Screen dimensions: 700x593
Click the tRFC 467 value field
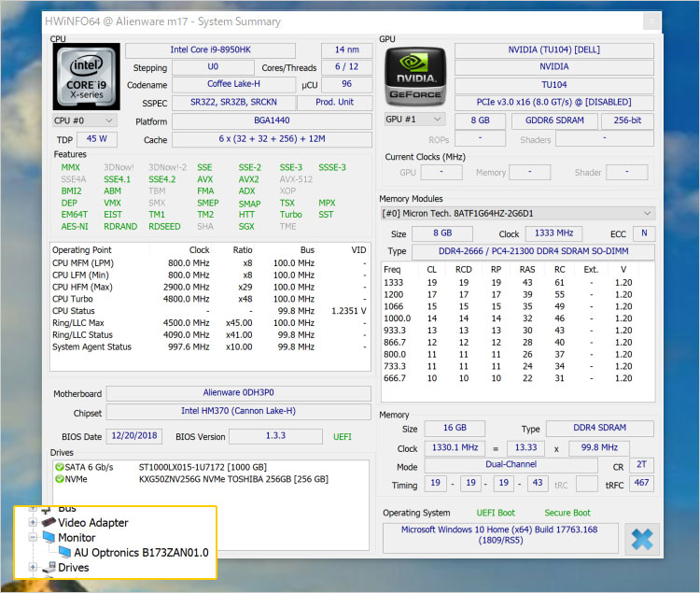641,483
